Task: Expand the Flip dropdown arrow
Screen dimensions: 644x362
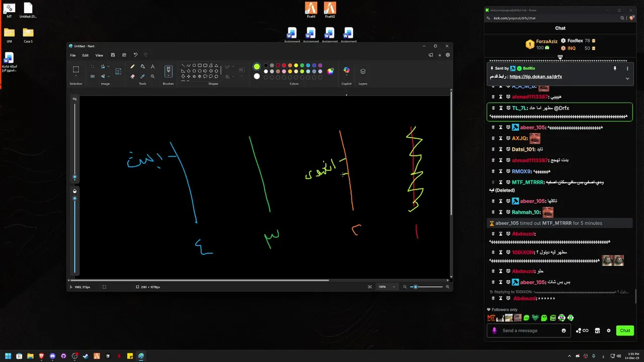Action: (108, 76)
